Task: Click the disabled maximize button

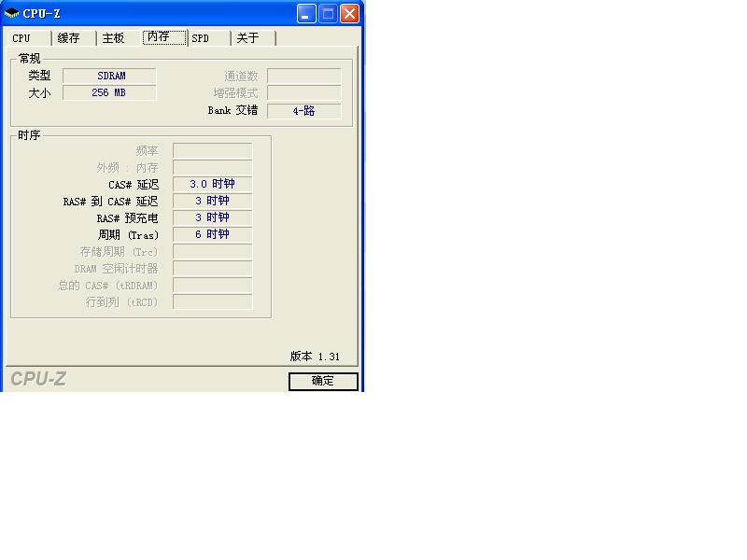Action: click(x=328, y=13)
